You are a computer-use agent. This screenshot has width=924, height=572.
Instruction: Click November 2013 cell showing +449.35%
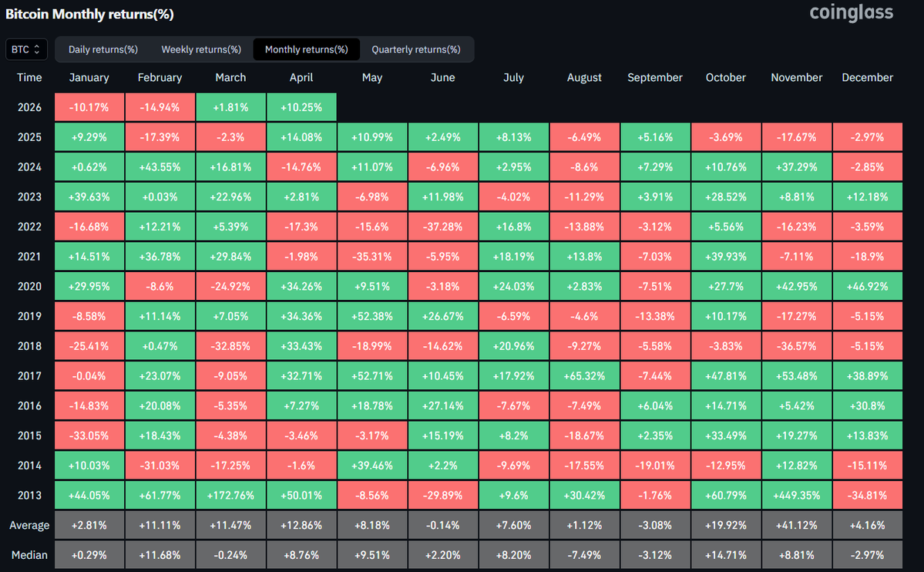[796, 496]
